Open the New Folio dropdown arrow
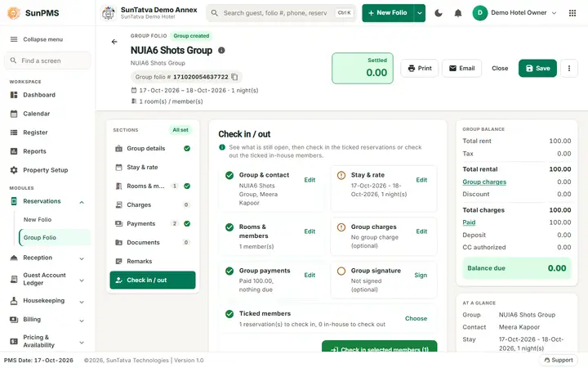 (420, 13)
